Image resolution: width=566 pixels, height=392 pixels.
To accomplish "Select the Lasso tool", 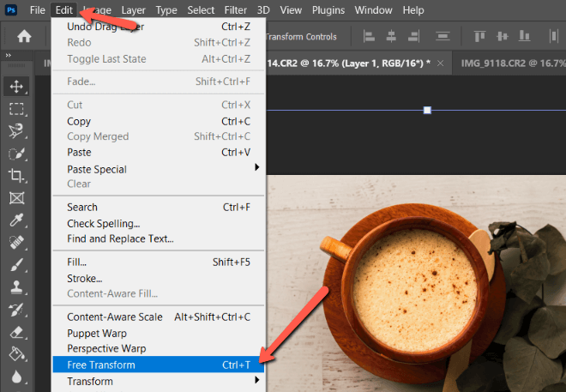I will [x=15, y=131].
